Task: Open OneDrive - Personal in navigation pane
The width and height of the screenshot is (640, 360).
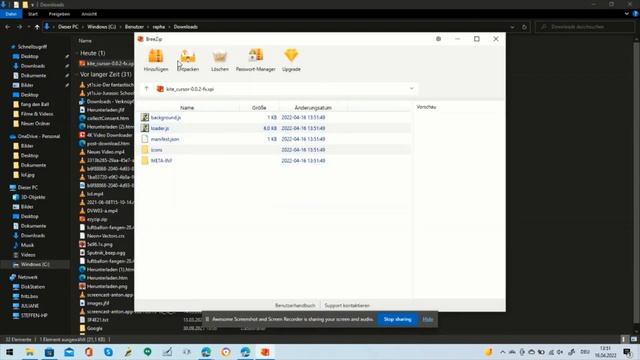Action: pyautogui.click(x=39, y=136)
